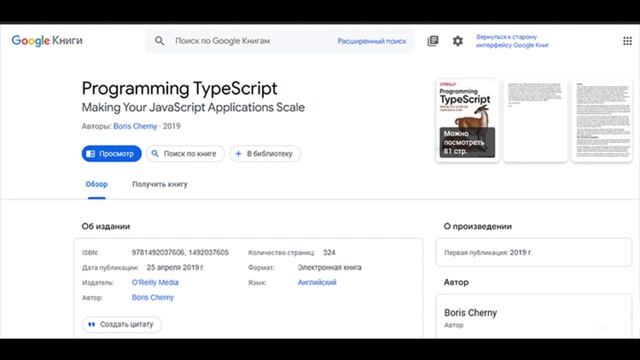
Task: Switch to Получить книгу tab
Action: click(x=160, y=184)
